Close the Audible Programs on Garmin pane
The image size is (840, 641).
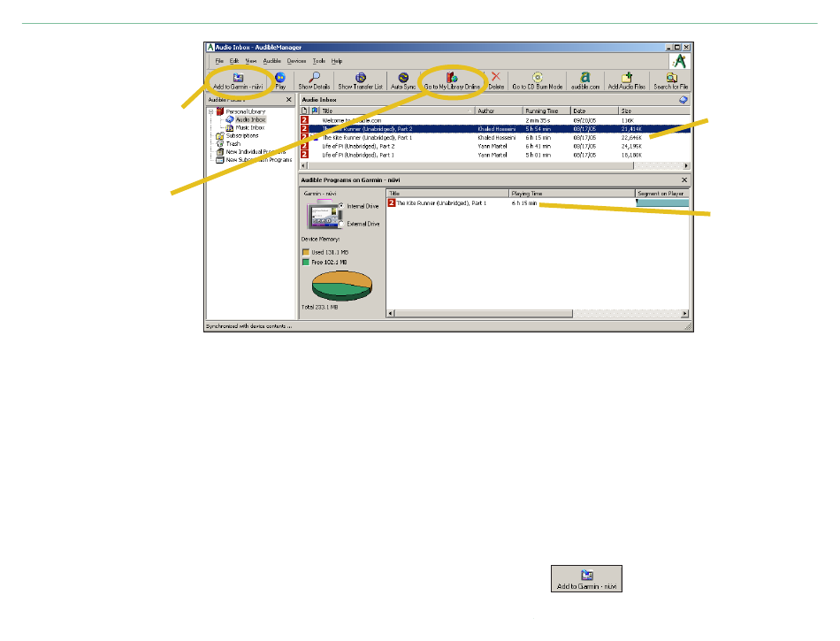pos(684,180)
